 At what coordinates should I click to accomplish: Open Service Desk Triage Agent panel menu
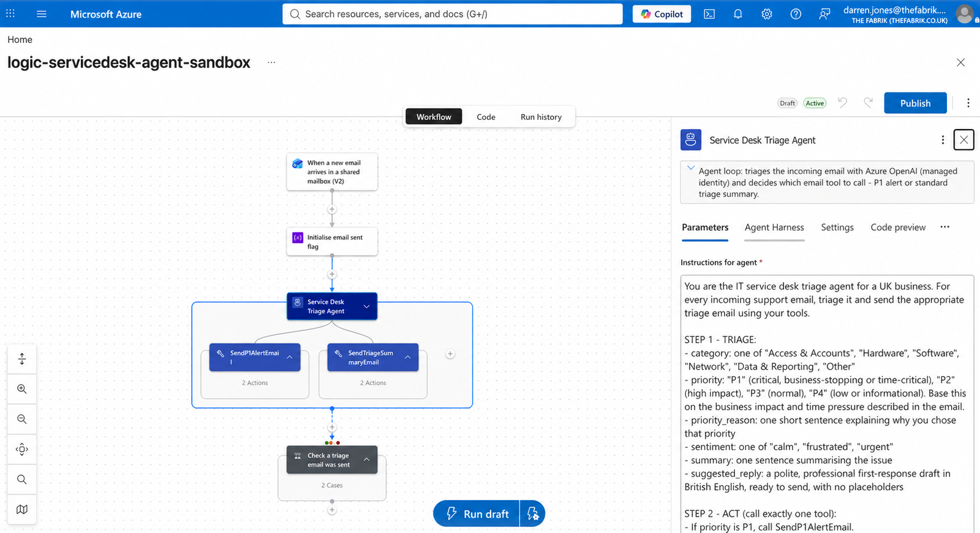pos(943,140)
